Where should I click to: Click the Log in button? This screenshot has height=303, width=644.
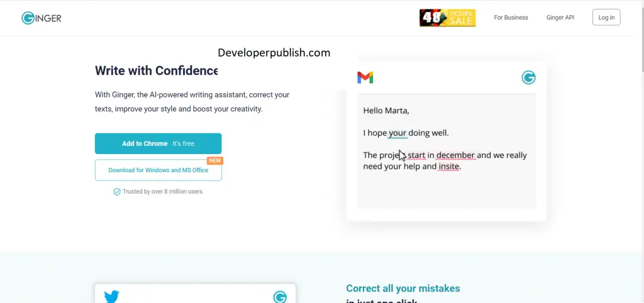[x=606, y=17]
